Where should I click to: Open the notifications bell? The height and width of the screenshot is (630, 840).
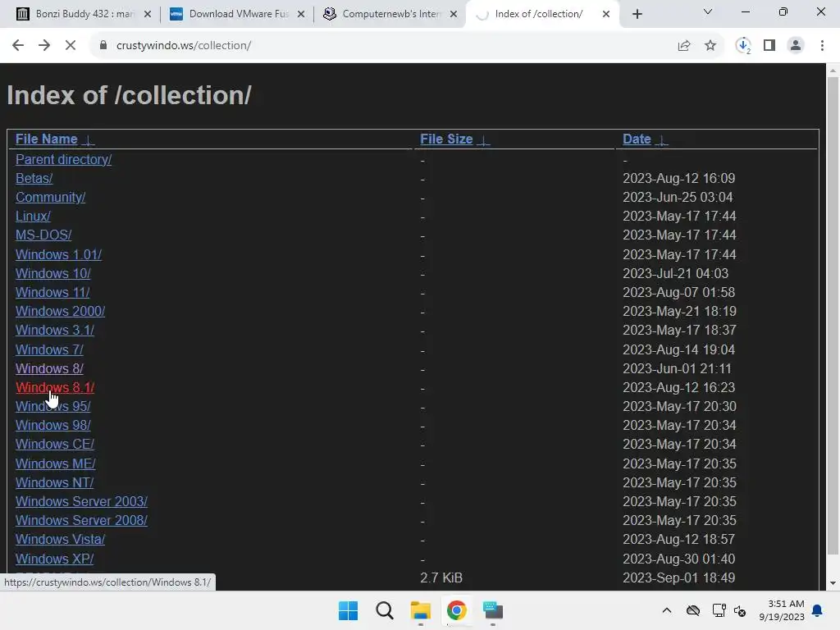818,610
